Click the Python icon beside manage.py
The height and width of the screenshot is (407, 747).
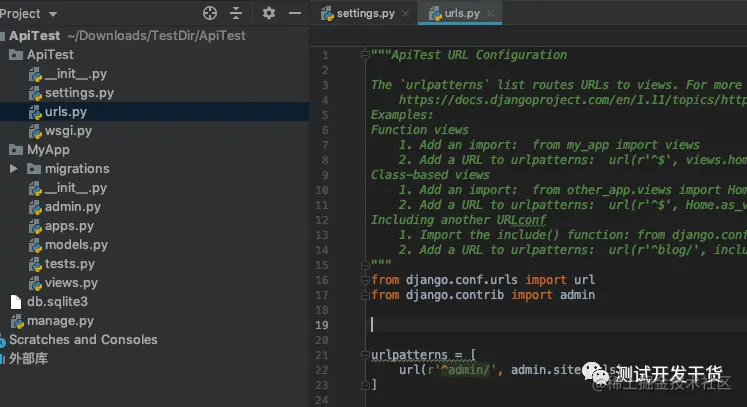[x=17, y=322]
